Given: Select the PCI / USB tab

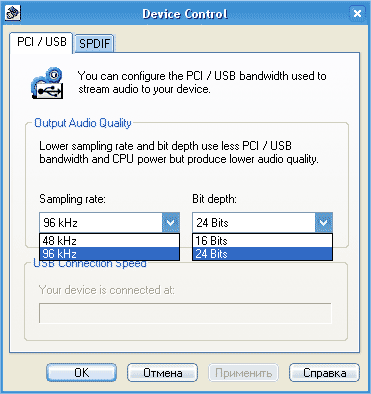Looking at the screenshot, I should 41,42.
